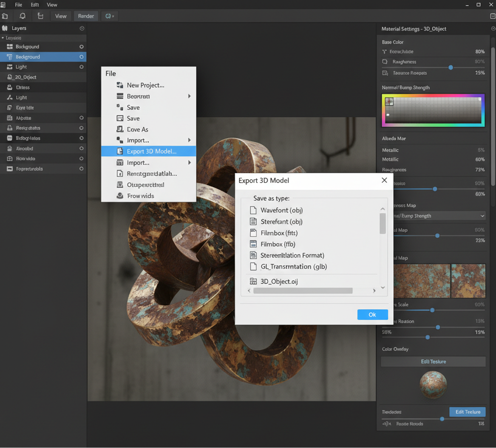
Task: Click the Render button in toolbar
Action: pos(86,16)
